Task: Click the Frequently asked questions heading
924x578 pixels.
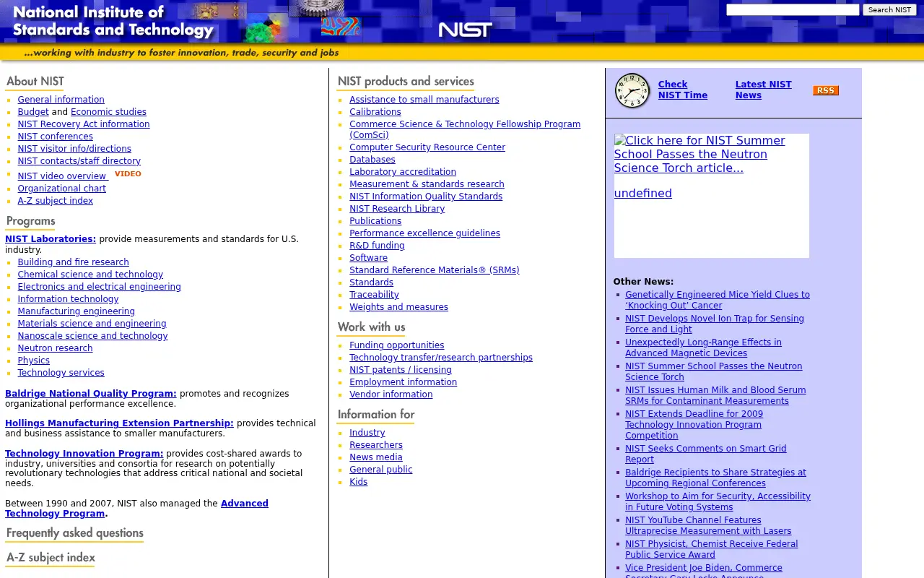Action: click(x=75, y=534)
